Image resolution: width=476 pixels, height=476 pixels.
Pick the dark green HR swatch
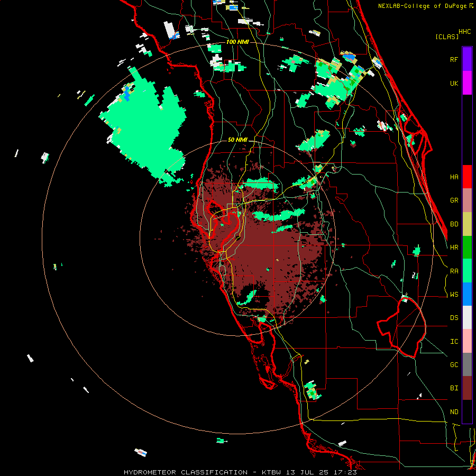pos(467,248)
